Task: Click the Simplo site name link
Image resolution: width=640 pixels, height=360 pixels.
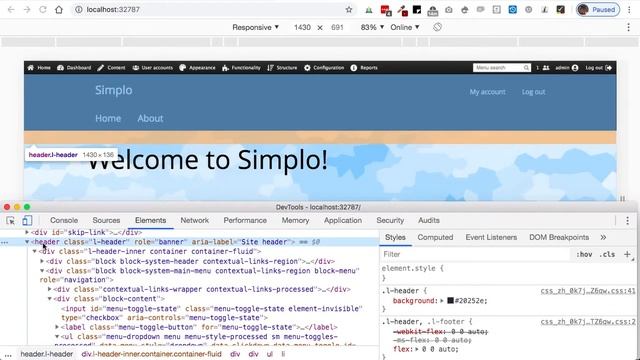Action: click(x=113, y=90)
